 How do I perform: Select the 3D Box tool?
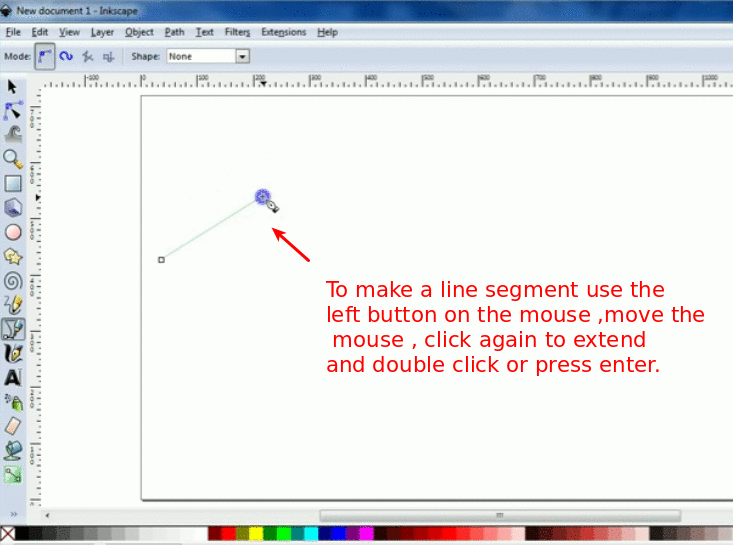coord(13,208)
